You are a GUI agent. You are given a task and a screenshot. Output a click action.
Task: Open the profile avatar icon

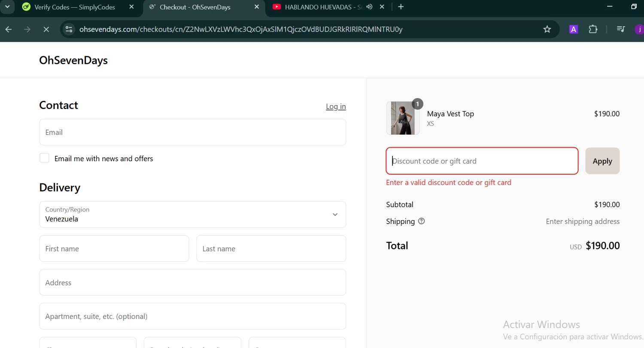point(639,29)
